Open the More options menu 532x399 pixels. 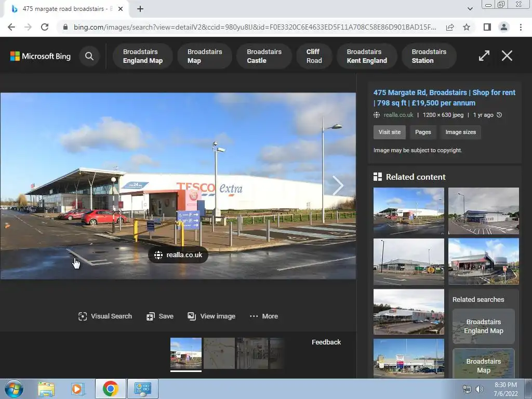(263, 316)
